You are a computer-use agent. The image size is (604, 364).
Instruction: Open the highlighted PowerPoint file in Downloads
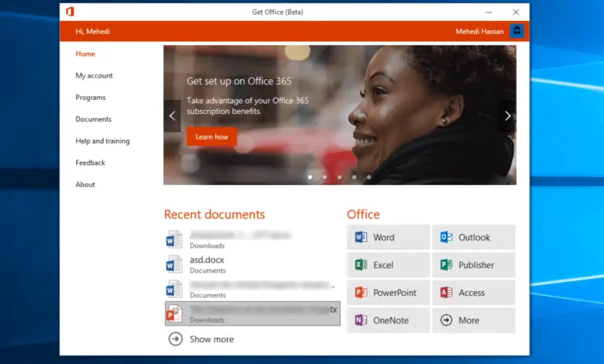tap(252, 314)
